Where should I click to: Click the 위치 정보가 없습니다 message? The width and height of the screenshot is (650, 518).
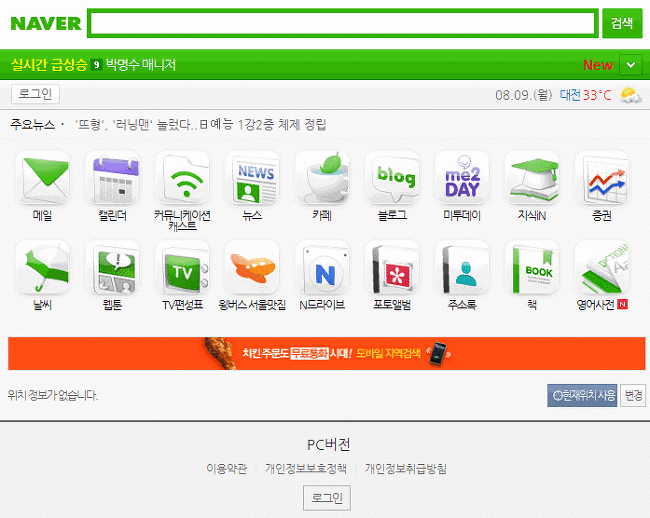[x=53, y=395]
